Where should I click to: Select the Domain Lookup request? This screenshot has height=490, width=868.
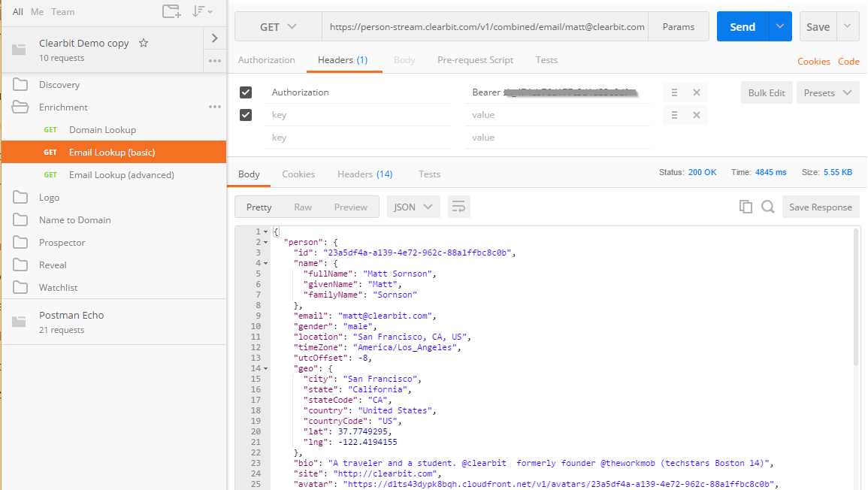(x=114, y=129)
